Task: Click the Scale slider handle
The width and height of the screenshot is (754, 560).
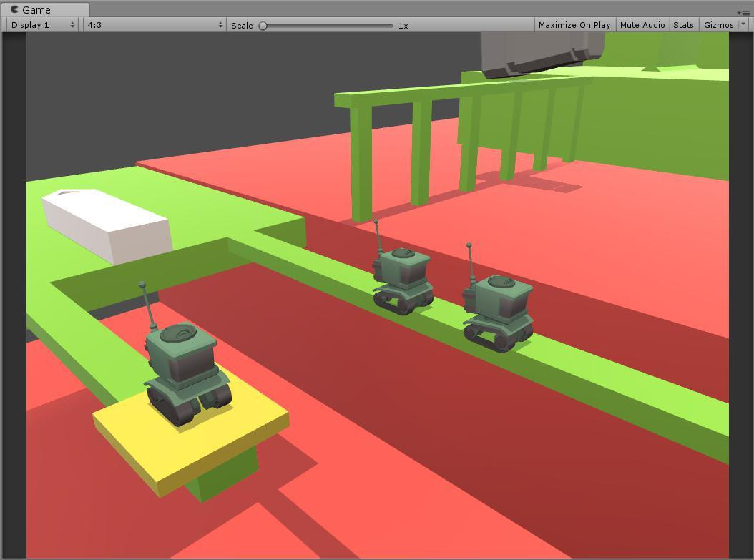Action: (x=263, y=26)
